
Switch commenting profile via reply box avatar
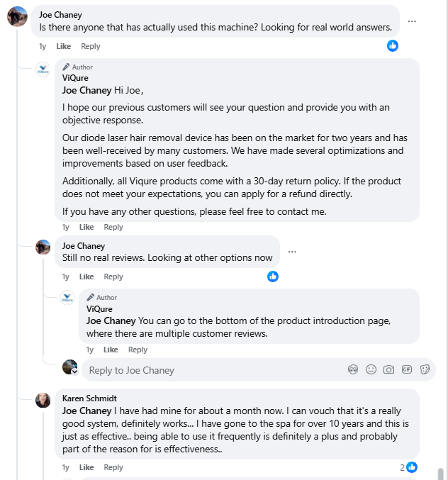69,367
